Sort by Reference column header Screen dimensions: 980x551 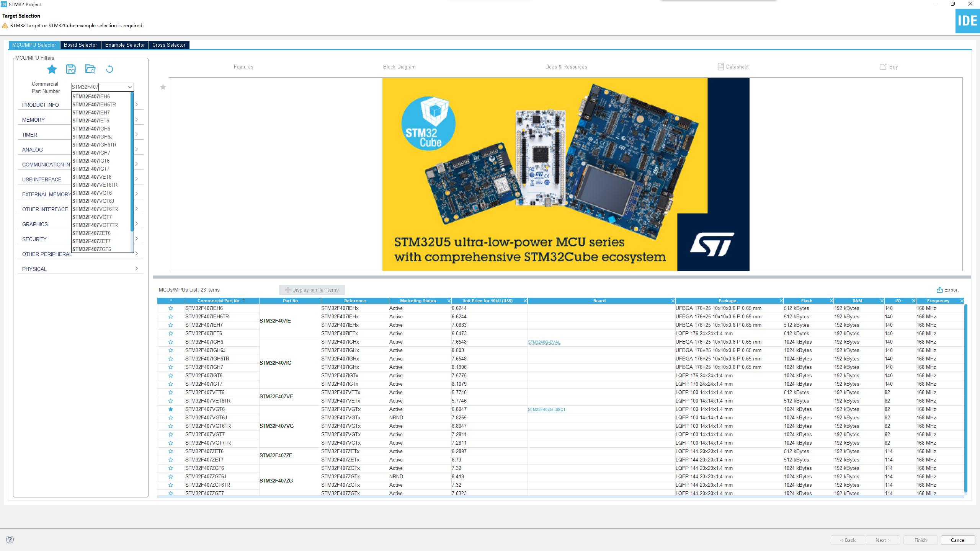click(x=355, y=301)
